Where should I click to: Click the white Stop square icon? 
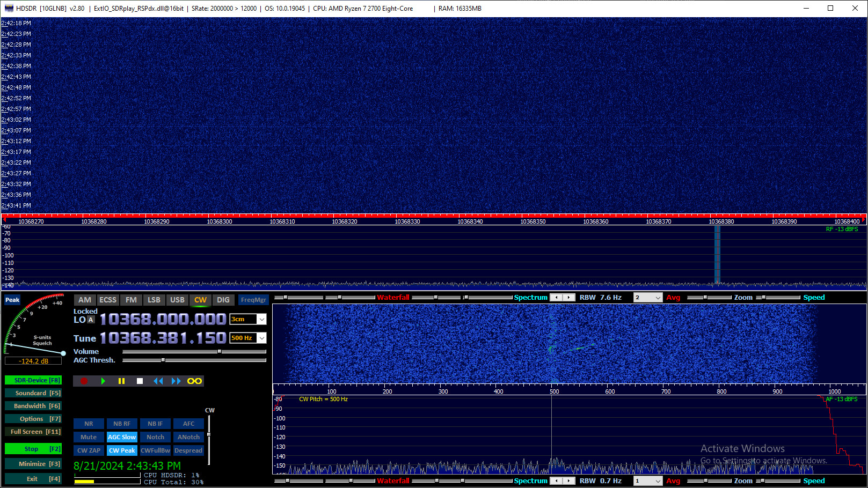click(x=140, y=381)
